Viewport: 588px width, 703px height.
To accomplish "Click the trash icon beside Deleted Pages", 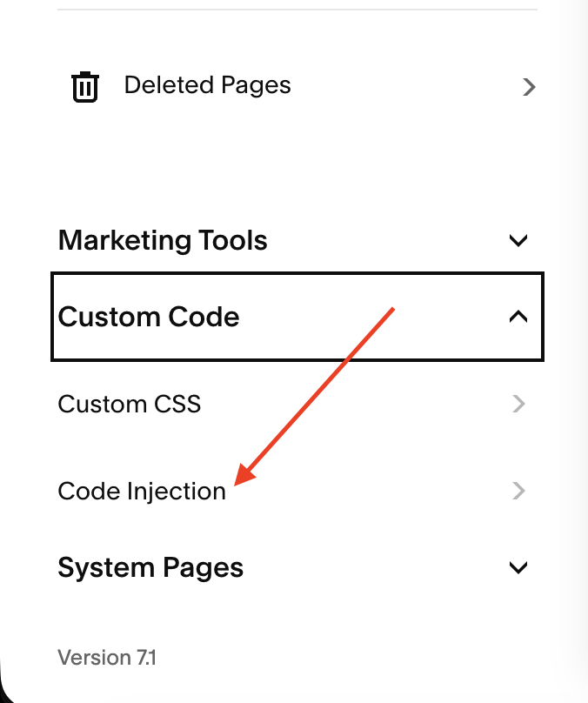I will 85,86.
